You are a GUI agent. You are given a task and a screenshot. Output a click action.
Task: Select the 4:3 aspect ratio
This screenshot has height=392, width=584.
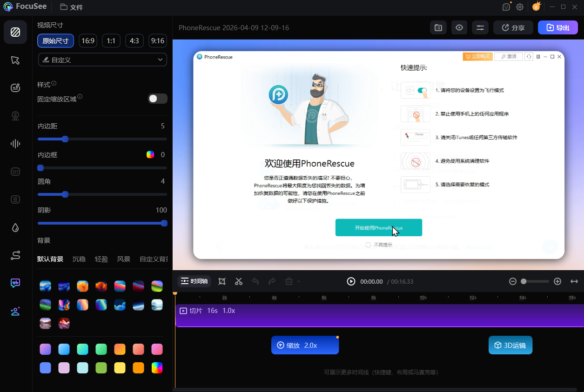(x=134, y=41)
